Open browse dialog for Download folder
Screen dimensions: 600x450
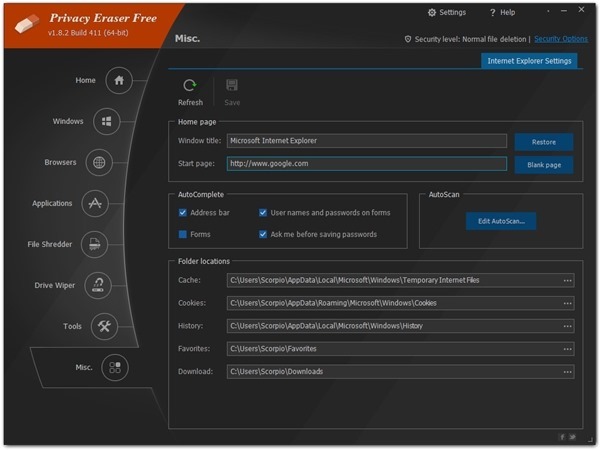(x=567, y=372)
